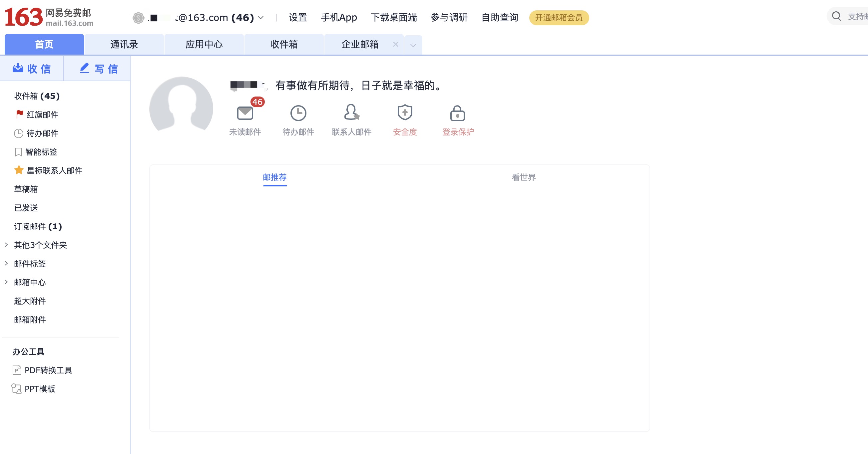Switch to 首页 tab
This screenshot has width=868, height=454.
coord(44,44)
